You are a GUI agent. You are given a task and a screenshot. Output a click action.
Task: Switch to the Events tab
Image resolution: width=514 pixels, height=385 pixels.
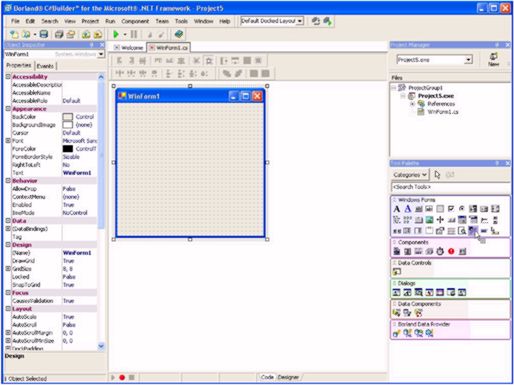(45, 66)
